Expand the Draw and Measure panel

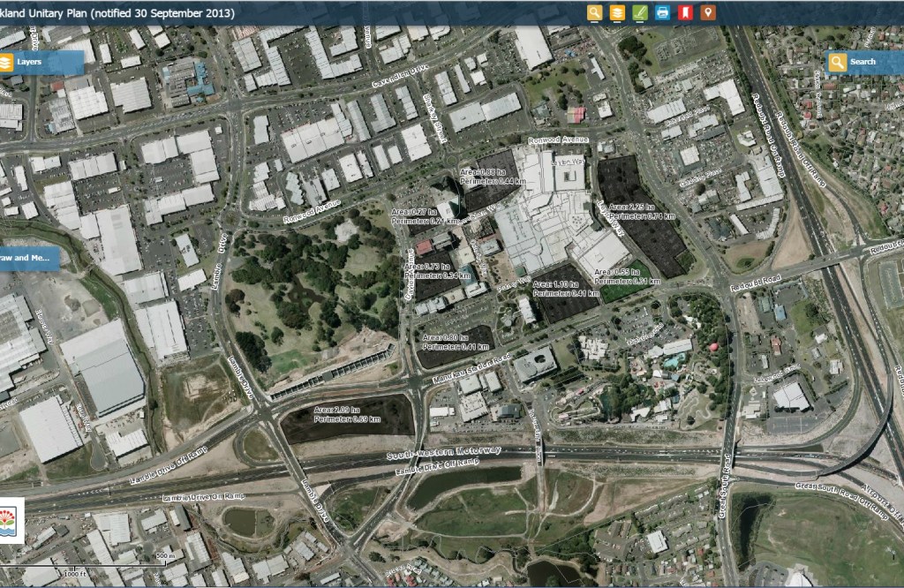[28, 259]
